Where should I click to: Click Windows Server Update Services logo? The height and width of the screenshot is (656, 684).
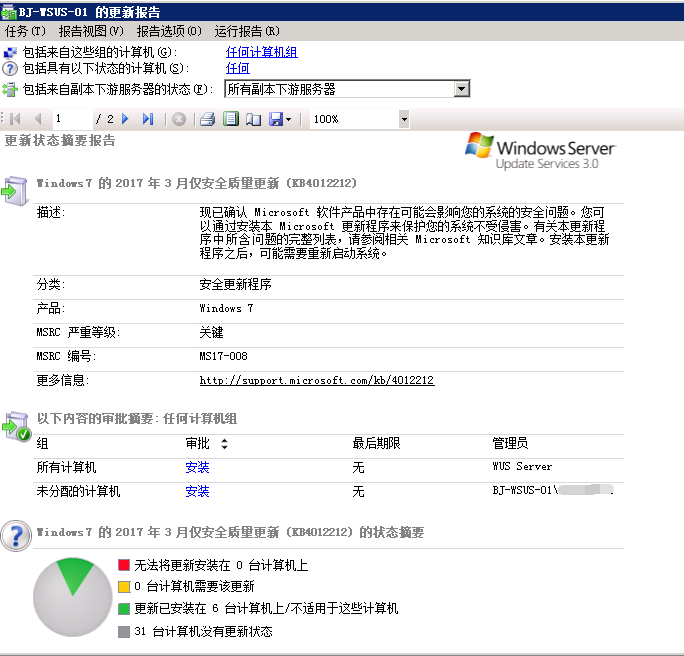(540, 151)
